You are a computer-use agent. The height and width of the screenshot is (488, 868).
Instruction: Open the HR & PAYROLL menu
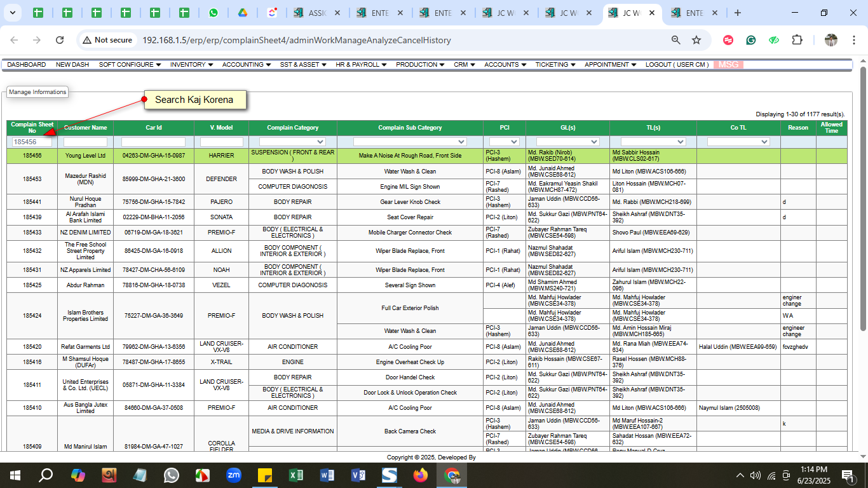(361, 65)
